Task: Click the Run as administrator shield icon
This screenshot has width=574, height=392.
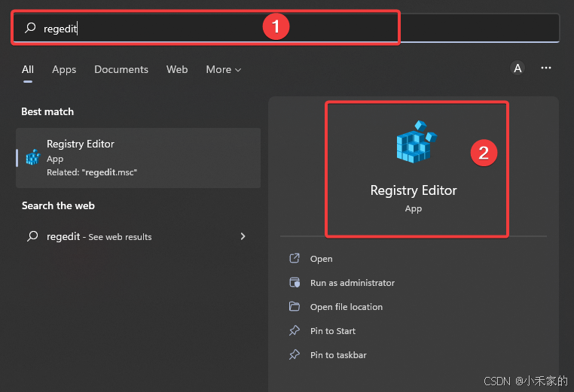Action: point(295,283)
